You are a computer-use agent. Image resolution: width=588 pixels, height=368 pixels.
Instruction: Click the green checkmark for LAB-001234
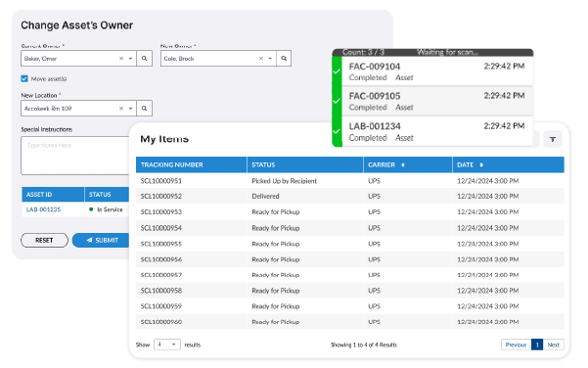[337, 131]
